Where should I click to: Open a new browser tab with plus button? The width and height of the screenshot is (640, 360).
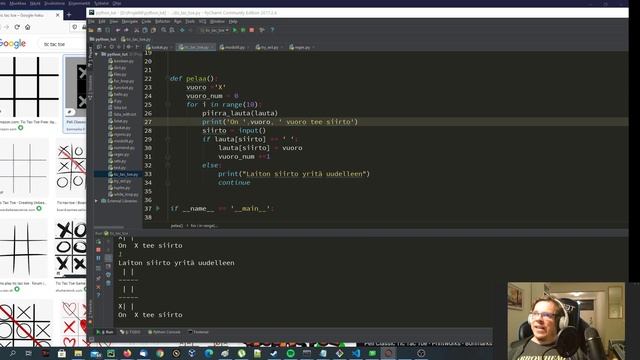click(69, 15)
